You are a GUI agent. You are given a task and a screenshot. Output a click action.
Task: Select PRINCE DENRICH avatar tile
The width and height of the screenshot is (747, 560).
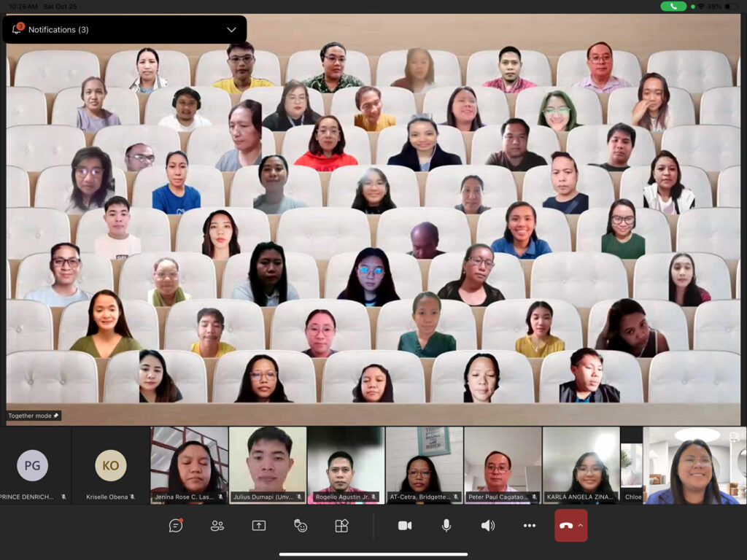tap(33, 465)
